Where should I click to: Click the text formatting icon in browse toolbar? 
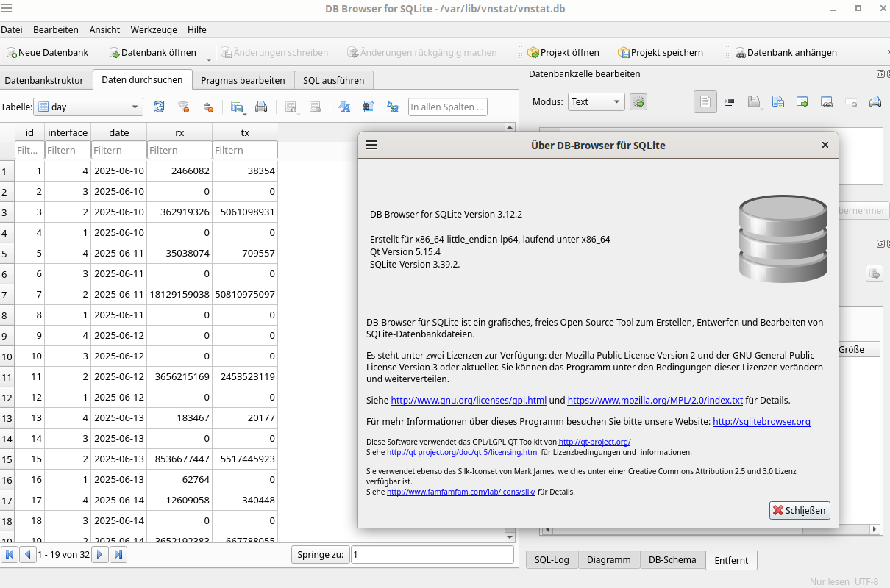[x=343, y=107]
